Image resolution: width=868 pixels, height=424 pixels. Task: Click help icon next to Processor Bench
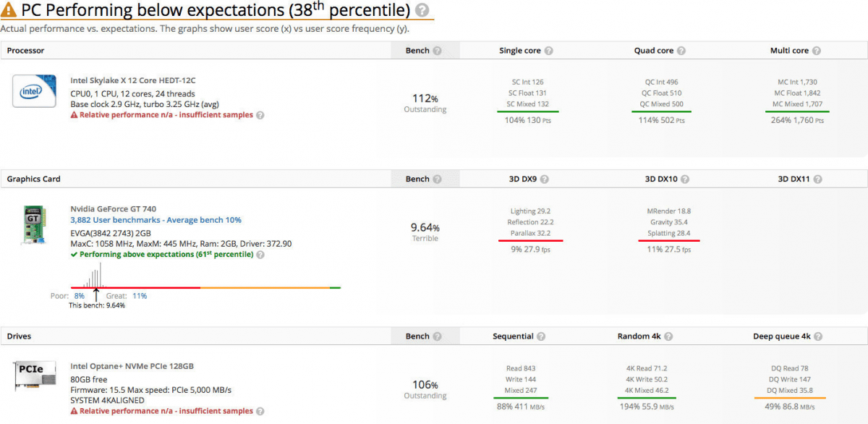pyautogui.click(x=437, y=51)
